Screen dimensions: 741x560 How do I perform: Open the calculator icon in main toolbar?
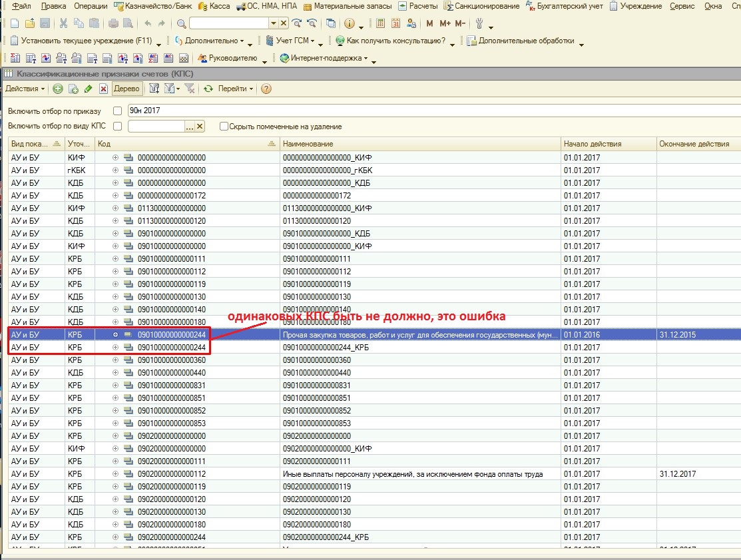pyautogui.click(x=380, y=23)
